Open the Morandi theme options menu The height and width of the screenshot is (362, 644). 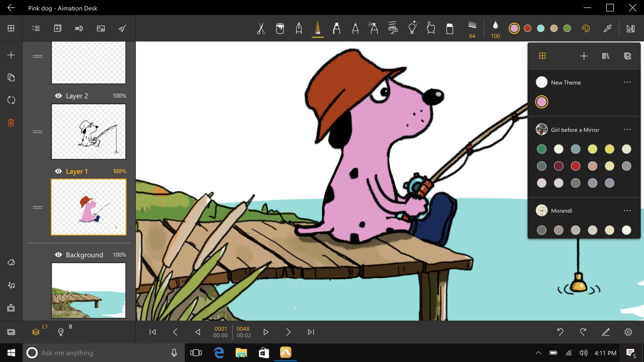[628, 210]
